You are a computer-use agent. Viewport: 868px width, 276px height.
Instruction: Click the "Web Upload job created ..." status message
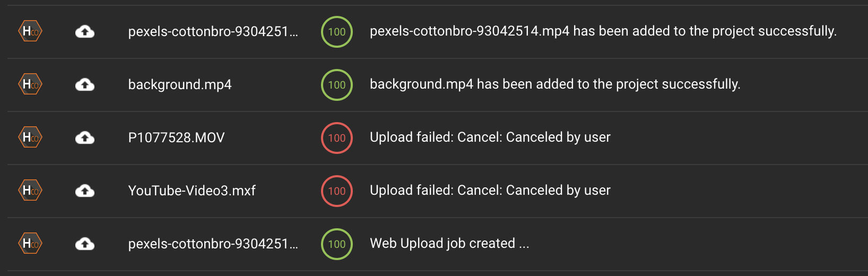tap(449, 243)
